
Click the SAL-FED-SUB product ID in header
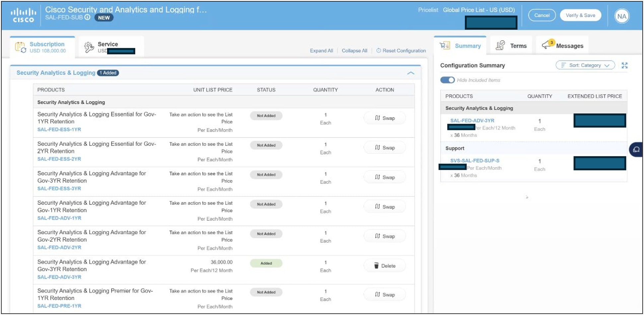point(64,17)
